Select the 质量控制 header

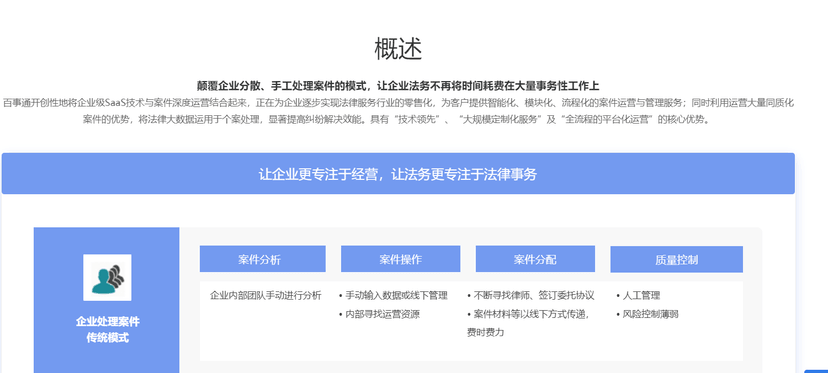pyautogui.click(x=676, y=259)
